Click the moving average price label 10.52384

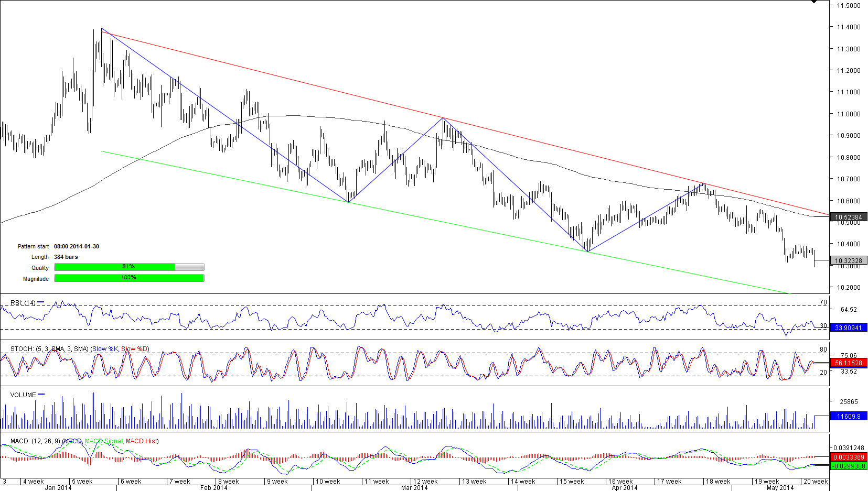tap(848, 217)
